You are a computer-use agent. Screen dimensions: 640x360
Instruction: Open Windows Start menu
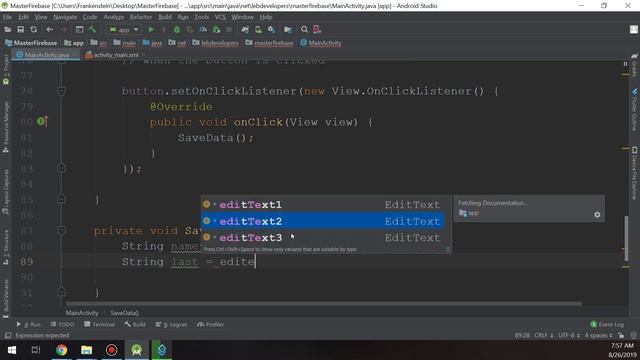(12, 350)
